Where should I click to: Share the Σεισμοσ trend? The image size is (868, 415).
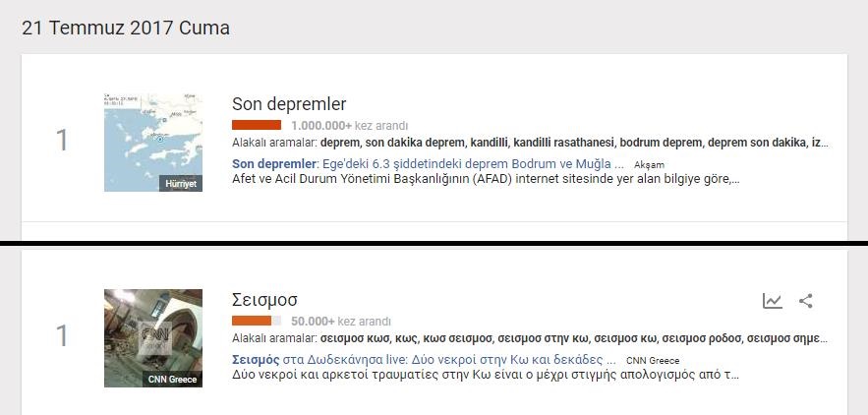806,301
